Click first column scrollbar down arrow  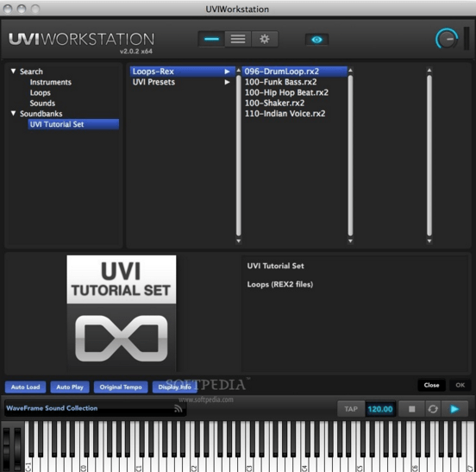click(x=239, y=241)
